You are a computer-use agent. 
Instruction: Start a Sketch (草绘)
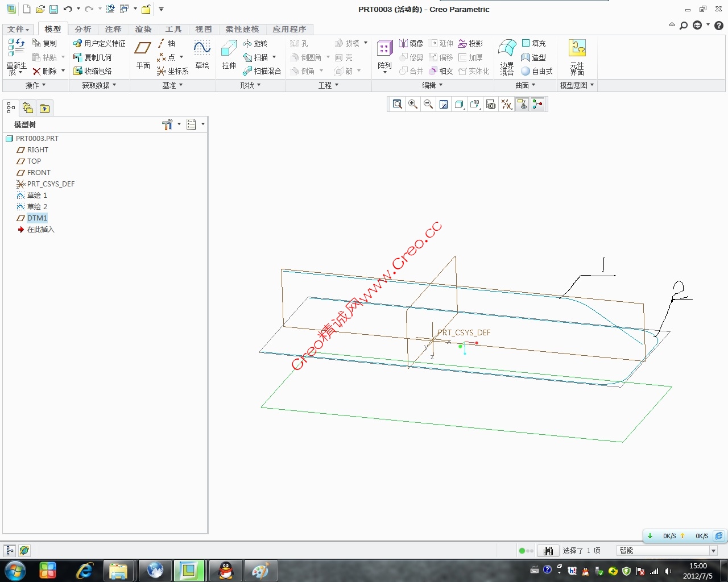coord(202,55)
